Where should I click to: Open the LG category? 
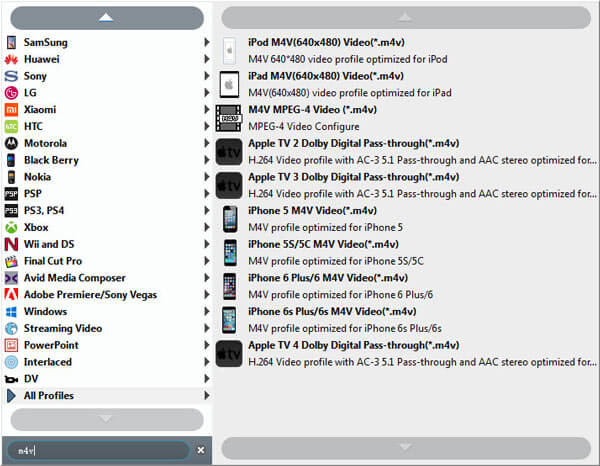[107, 93]
